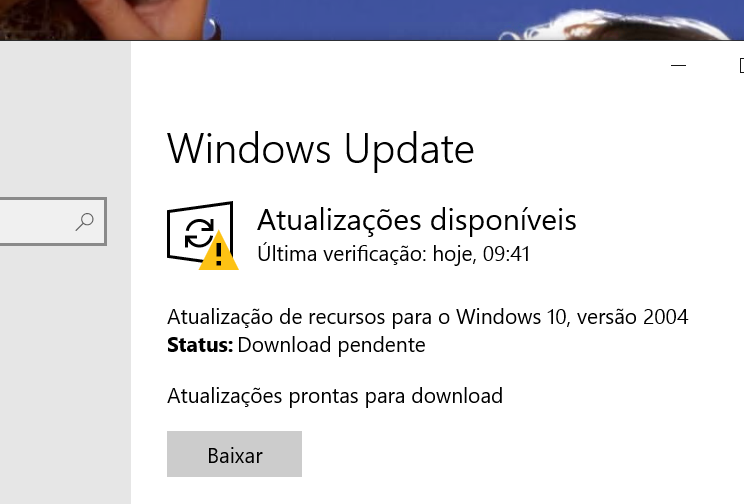This screenshot has height=504, width=744.
Task: Click the Windows Update sync arrows icon
Action: click(x=199, y=233)
